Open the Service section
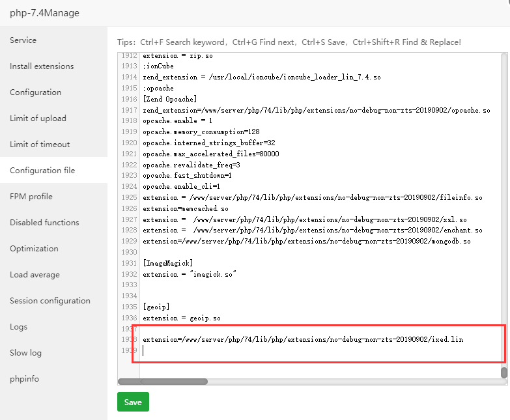The width and height of the screenshot is (510, 420). click(23, 40)
